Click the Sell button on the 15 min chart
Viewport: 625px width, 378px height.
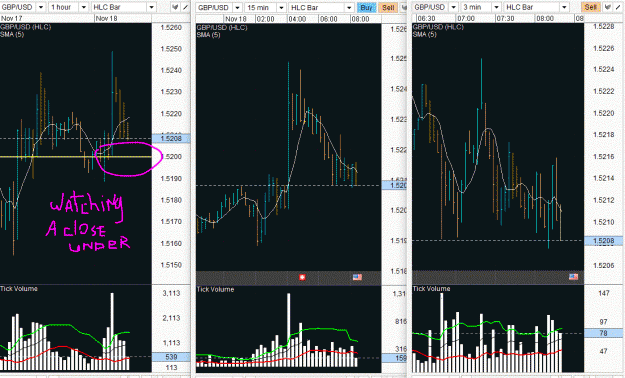point(388,8)
